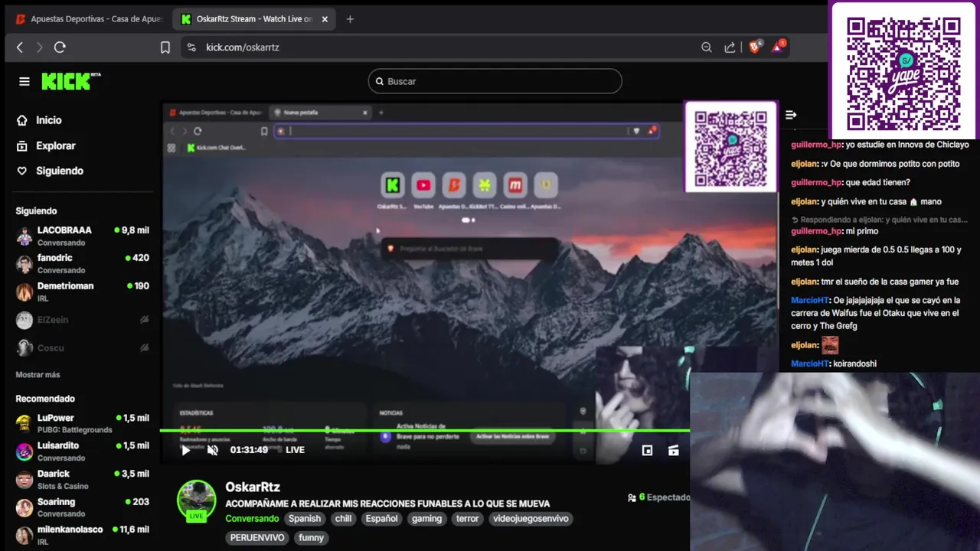Viewport: 980px width, 551px height.
Task: Reload the current page
Action: (x=60, y=47)
